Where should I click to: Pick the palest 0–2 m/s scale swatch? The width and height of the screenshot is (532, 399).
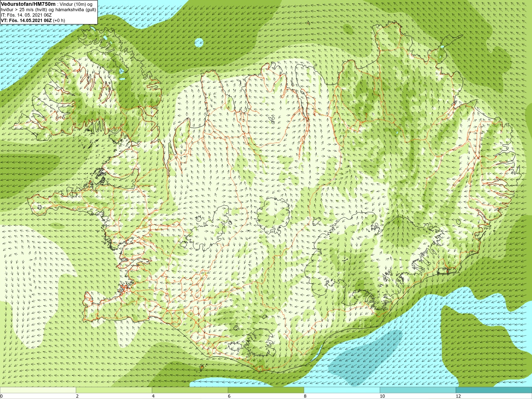pos(38,390)
